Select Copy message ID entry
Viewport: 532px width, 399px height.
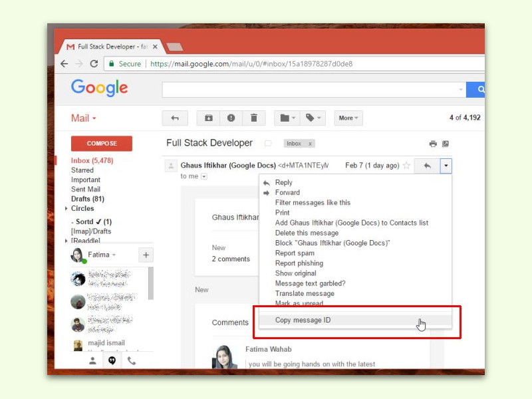click(355, 320)
